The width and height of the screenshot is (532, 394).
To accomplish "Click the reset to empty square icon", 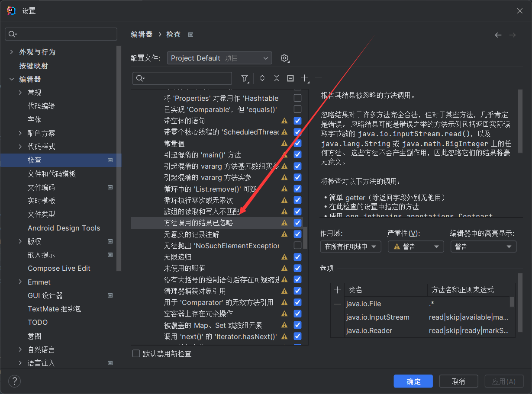I will tap(290, 78).
